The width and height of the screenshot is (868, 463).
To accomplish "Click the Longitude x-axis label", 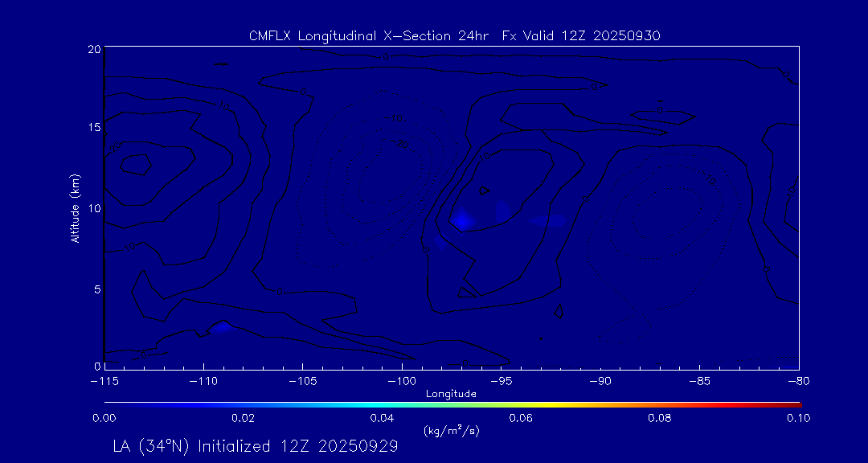I will point(451,394).
